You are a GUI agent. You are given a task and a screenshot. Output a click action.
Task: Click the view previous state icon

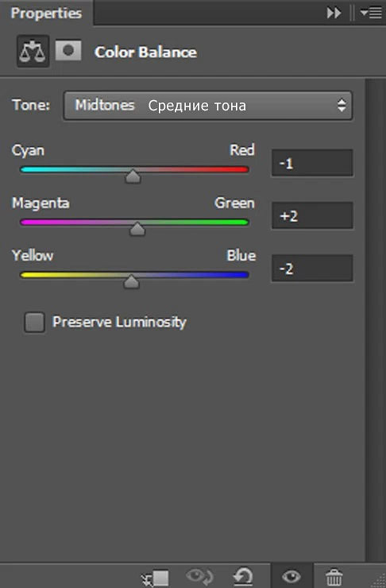(x=199, y=576)
